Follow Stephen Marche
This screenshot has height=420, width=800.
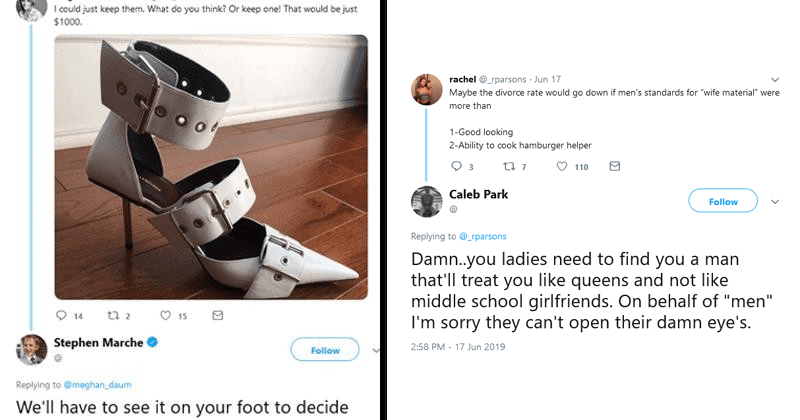(x=325, y=350)
